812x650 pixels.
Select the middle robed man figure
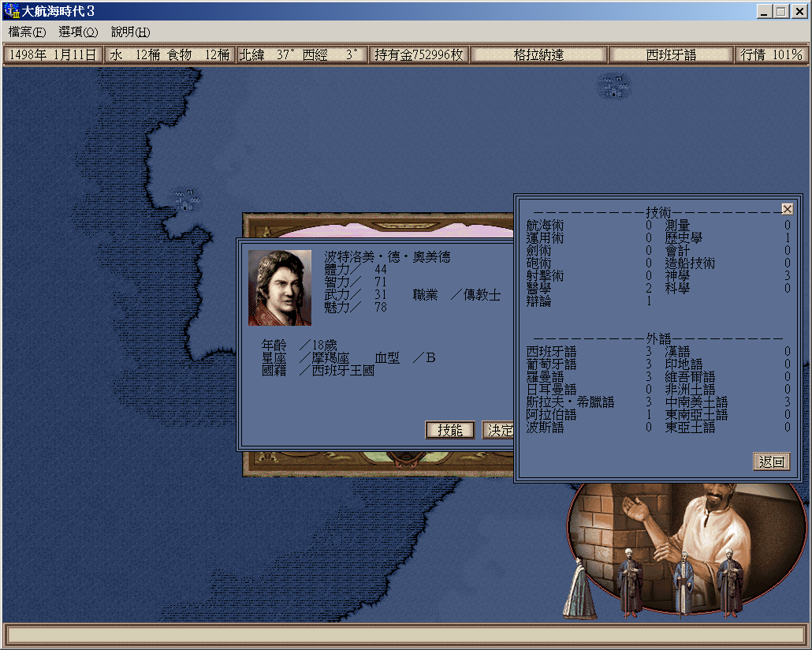pos(683,585)
